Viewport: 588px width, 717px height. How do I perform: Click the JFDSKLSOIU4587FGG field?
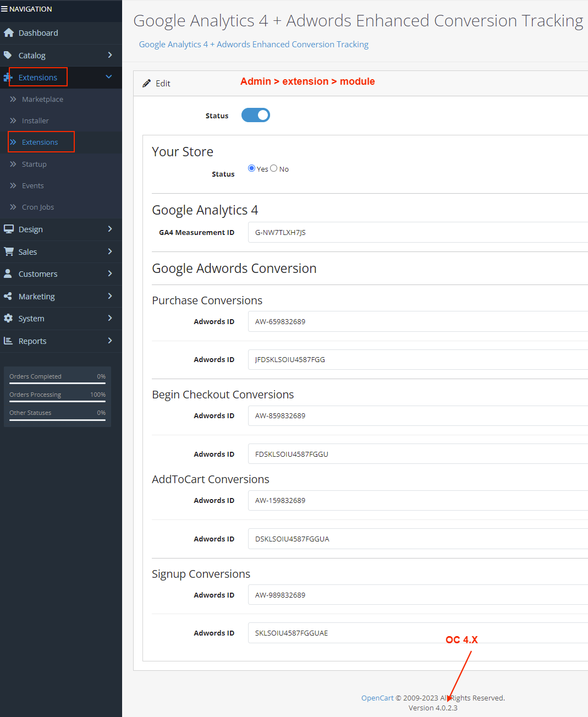tap(418, 359)
